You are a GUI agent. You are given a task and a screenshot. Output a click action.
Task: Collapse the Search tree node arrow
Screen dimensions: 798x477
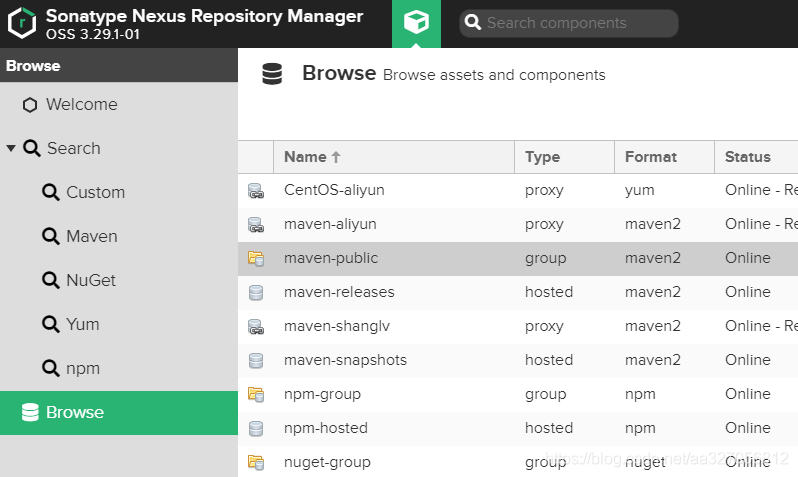pos(11,148)
